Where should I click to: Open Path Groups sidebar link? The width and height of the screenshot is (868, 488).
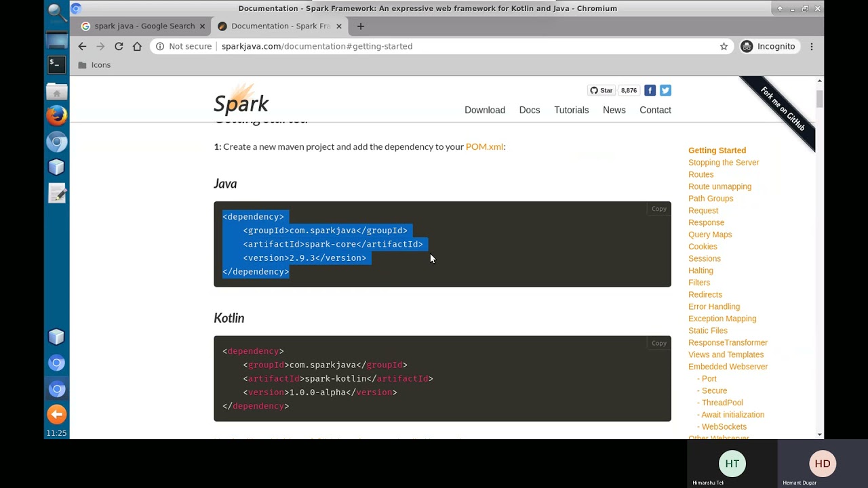pyautogui.click(x=711, y=199)
